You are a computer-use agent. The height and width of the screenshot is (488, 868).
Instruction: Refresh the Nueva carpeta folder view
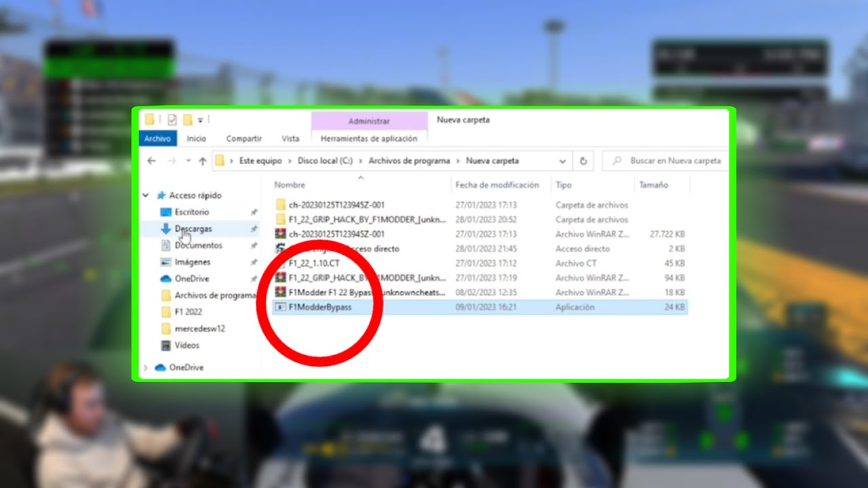583,161
